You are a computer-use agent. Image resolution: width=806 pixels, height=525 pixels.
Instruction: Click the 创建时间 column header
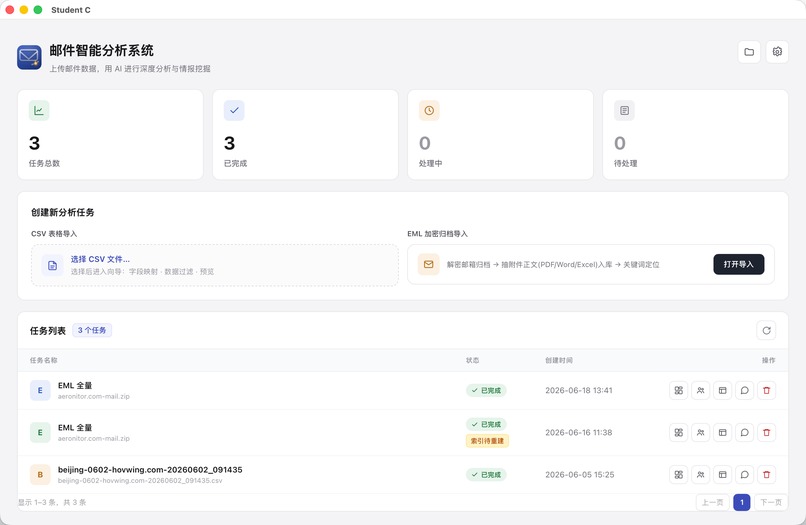coord(559,360)
